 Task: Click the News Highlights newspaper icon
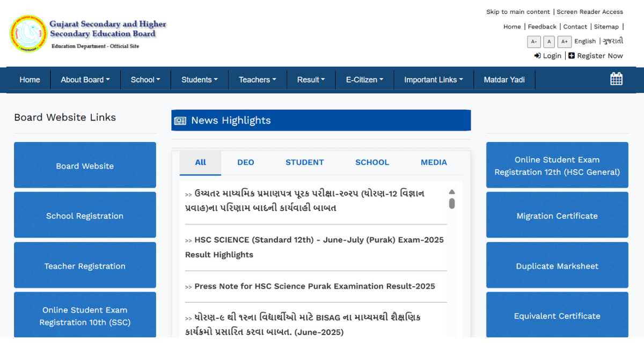[x=180, y=120]
